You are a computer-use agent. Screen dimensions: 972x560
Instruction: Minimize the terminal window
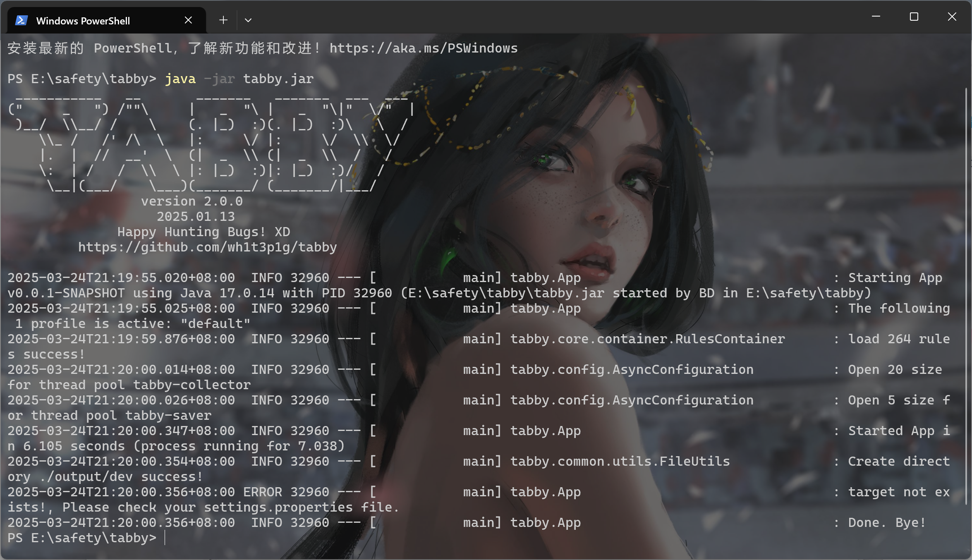[x=876, y=17]
